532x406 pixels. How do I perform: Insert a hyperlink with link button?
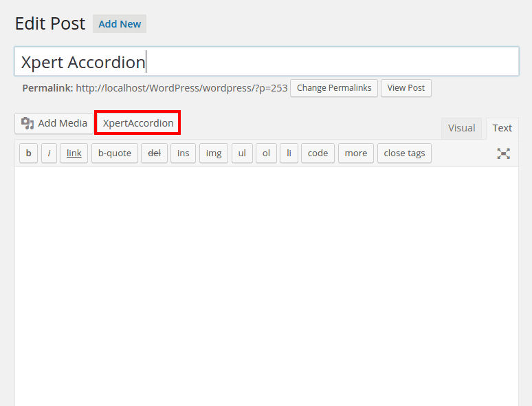click(74, 153)
